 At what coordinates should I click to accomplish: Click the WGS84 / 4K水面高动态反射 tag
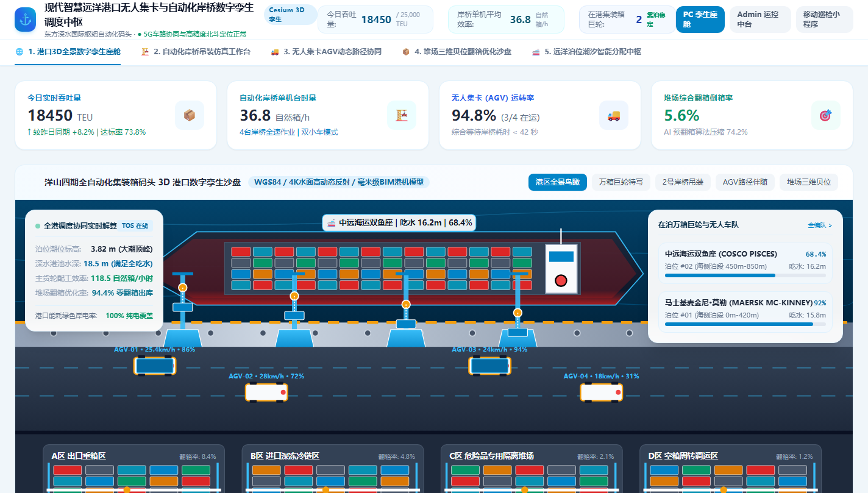(x=339, y=182)
